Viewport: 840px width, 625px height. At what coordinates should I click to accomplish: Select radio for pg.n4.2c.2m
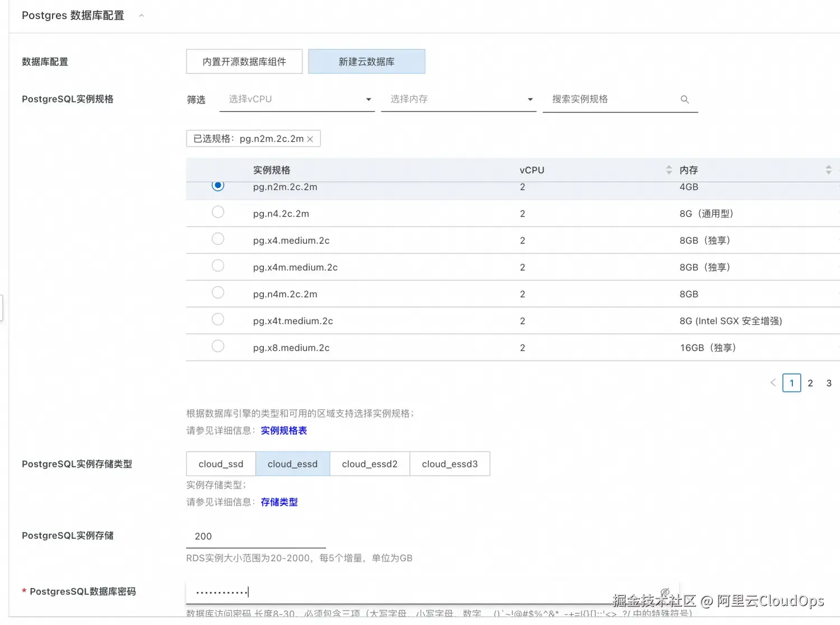[218, 212]
